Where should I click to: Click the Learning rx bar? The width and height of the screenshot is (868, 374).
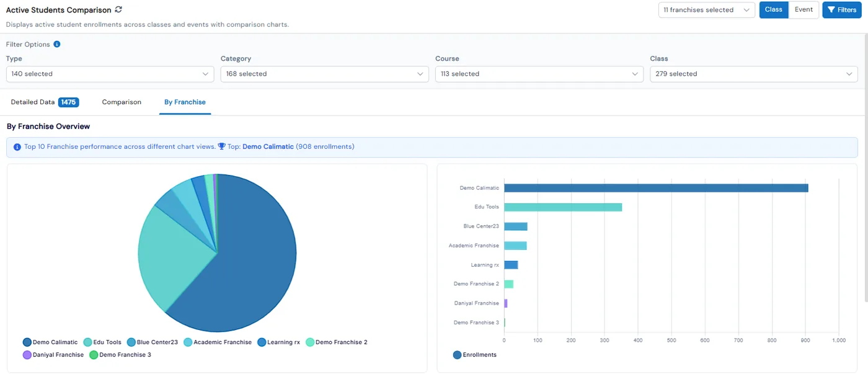click(511, 265)
